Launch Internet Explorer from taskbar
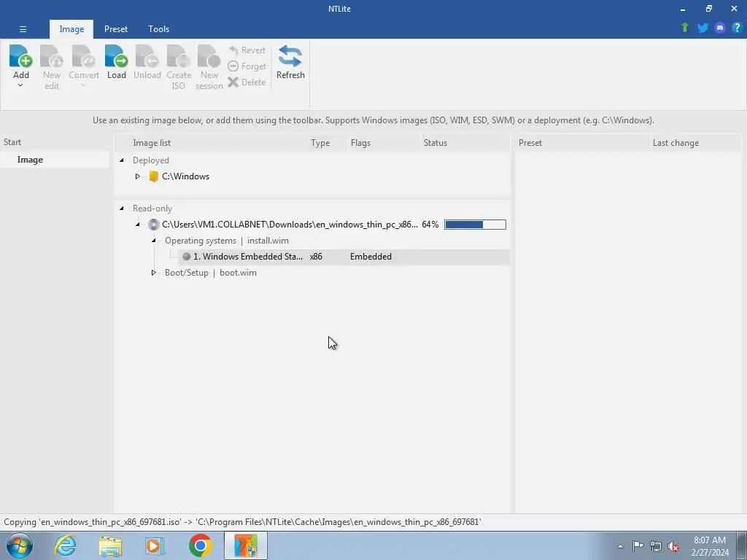The height and width of the screenshot is (560, 747). click(x=65, y=545)
